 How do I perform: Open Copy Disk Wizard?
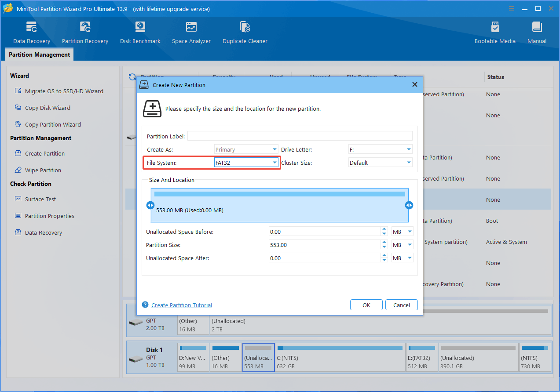point(43,108)
